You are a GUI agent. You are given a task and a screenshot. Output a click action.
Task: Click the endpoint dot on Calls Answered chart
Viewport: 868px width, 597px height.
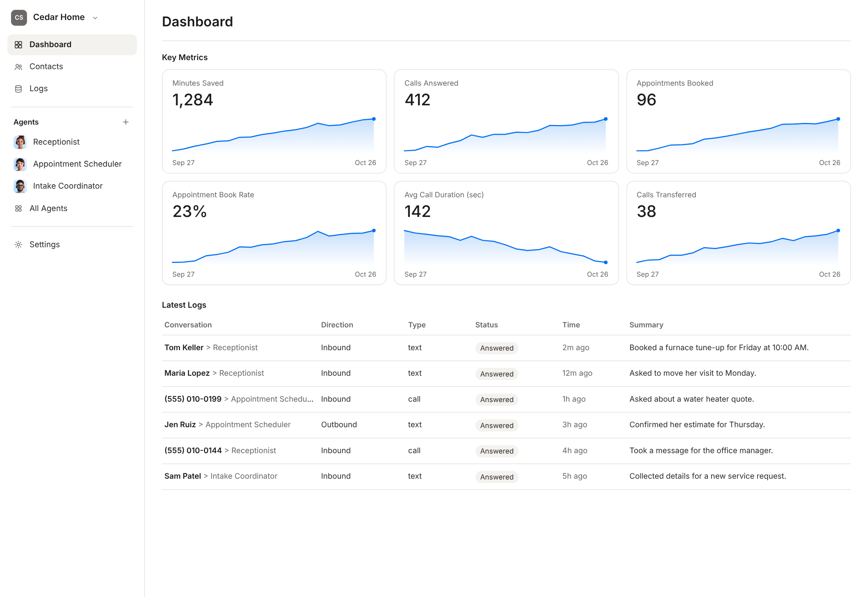point(606,119)
